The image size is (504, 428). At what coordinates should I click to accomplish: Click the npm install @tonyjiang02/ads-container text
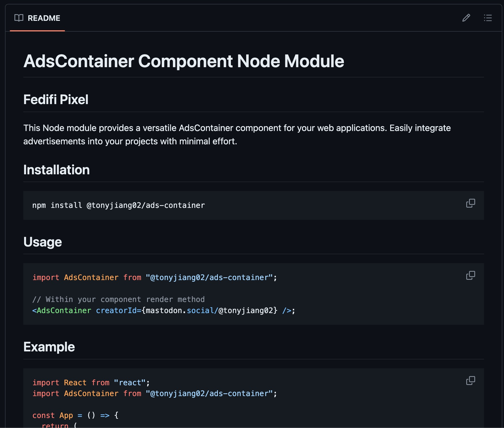119,205
